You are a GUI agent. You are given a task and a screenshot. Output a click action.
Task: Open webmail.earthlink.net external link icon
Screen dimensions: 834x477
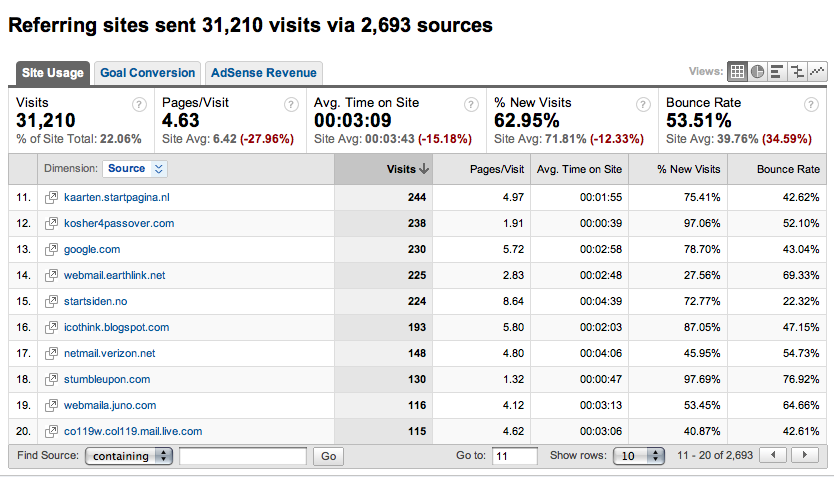pyautogui.click(x=51, y=275)
